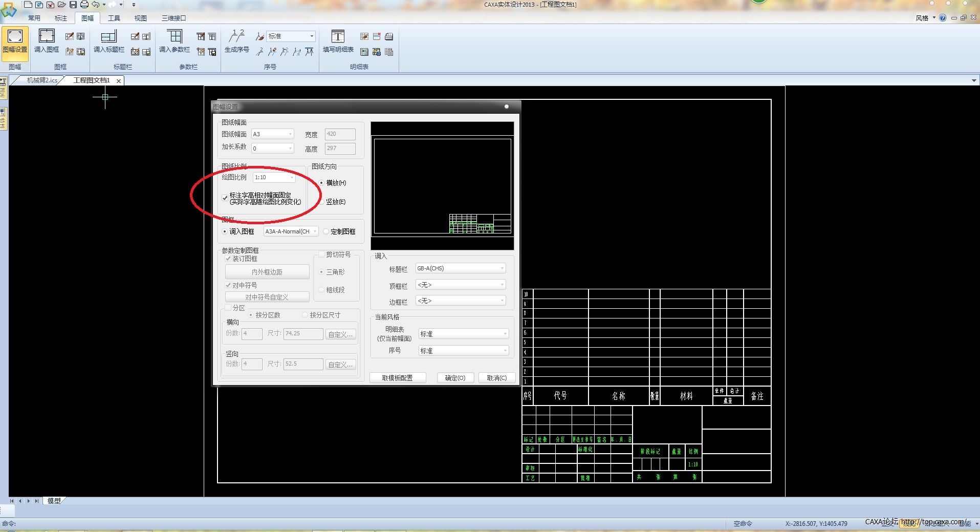Click the 明细表 output pages icon at bottom right
This screenshot has height=532, width=980.
pyautogui.click(x=389, y=52)
